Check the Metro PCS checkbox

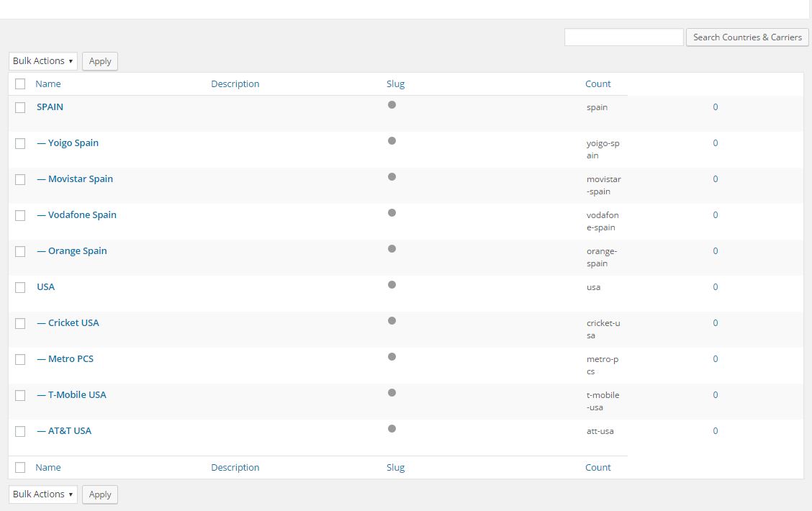coord(20,359)
